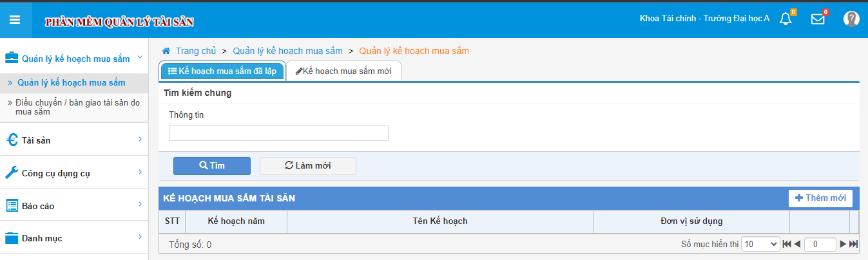Switch to Kế hoạch mua sắm mới tab
868x260 pixels.
343,71
